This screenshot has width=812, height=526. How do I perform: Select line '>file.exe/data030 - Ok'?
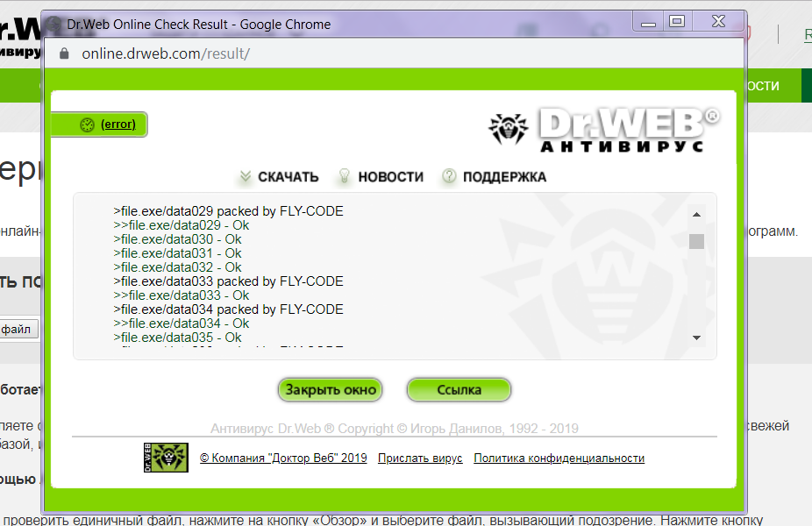(x=178, y=239)
